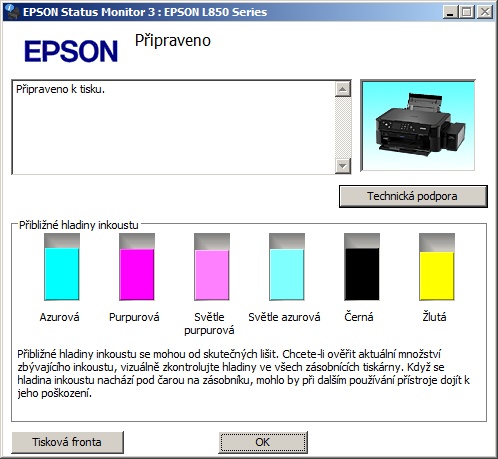Click the Přibližné hladiny inkoustu group label
Screen dimensions: 498x459
tap(79, 225)
